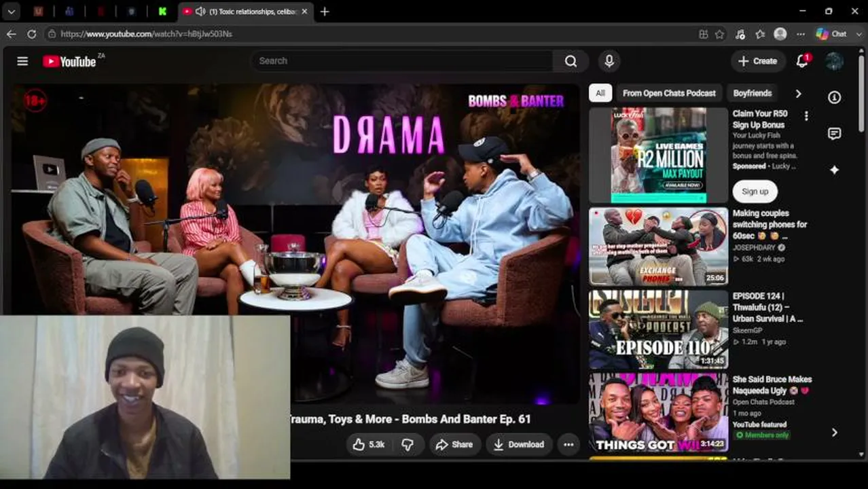The image size is (868, 489).
Task: Close the Toxic relationships YouTube tab
Action: [x=304, y=12]
